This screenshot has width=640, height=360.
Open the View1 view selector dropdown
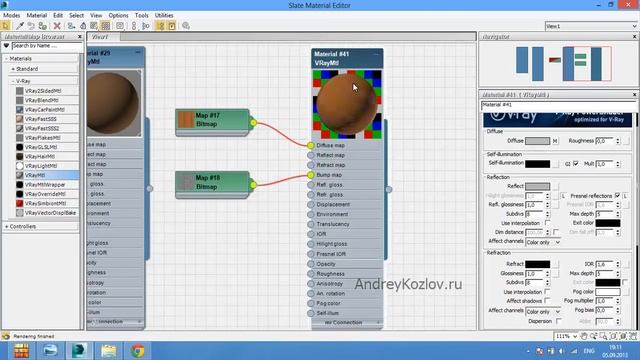591,26
